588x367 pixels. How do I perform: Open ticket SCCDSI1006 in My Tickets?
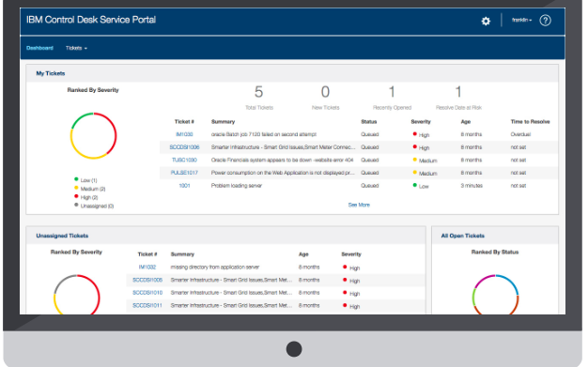tap(184, 147)
